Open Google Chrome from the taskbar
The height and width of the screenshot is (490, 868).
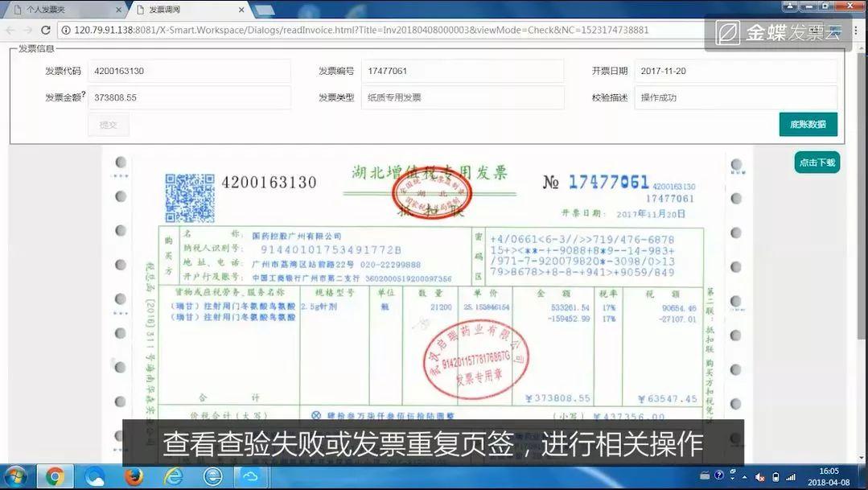55,476
